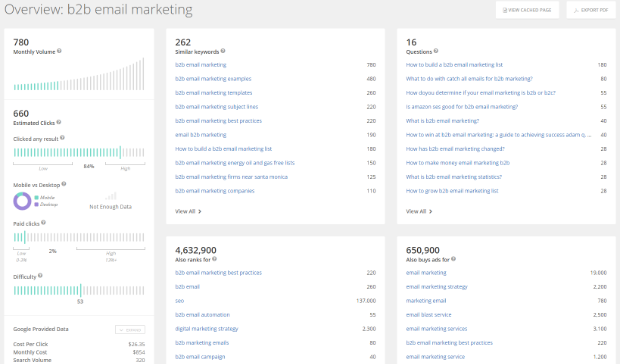Open marketing email ad keyword

point(426,301)
